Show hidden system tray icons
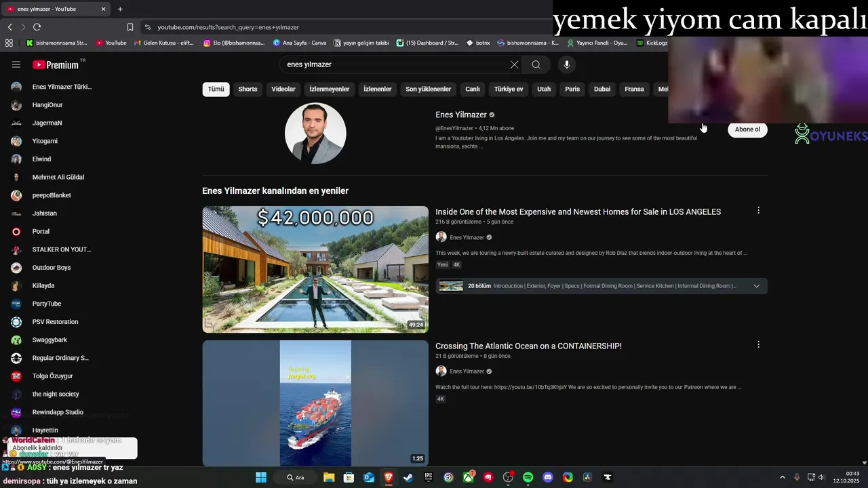Viewport: 868px width, 488px height. pyautogui.click(x=782, y=477)
